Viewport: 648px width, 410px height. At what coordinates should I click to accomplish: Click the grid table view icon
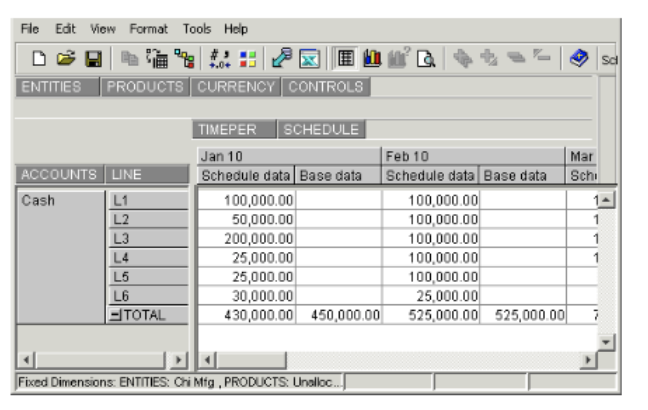343,60
